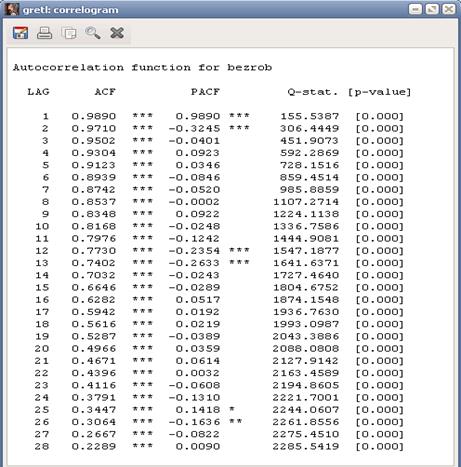Image resolution: width=461 pixels, height=467 pixels.
Task: Select the ACF value 0.5942
Action: (x=94, y=312)
